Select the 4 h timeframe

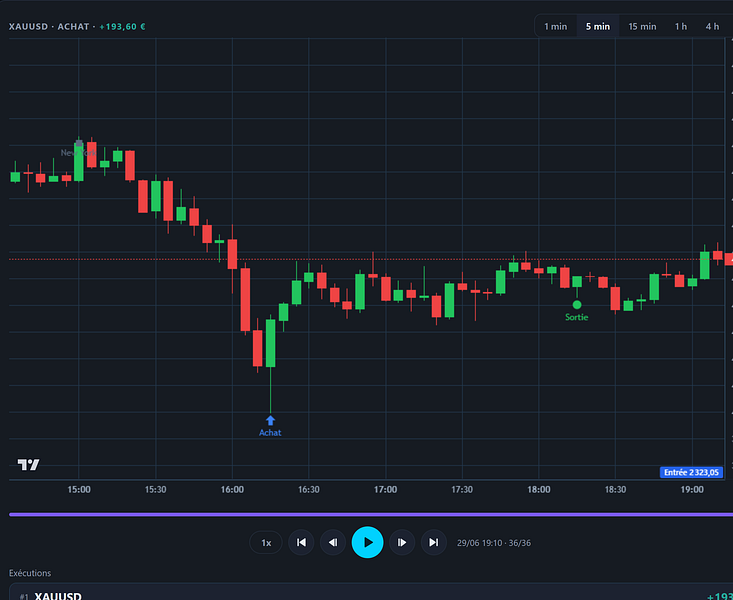[712, 27]
